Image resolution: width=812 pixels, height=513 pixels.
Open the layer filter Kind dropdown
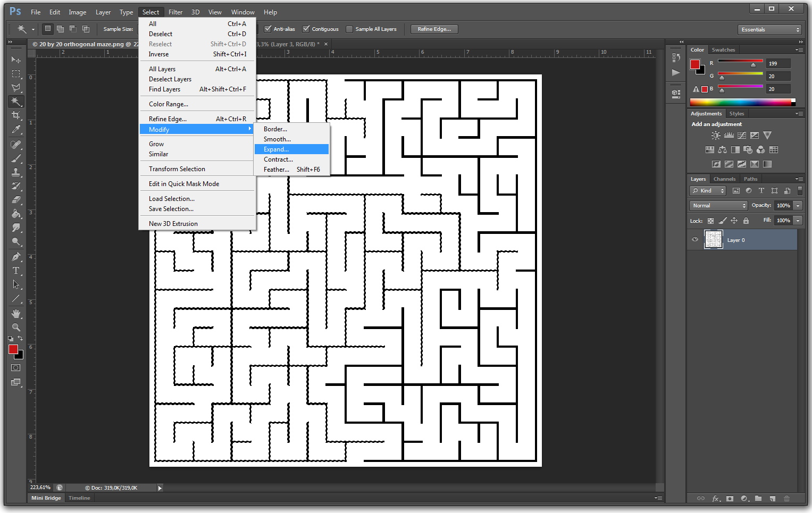pos(708,191)
